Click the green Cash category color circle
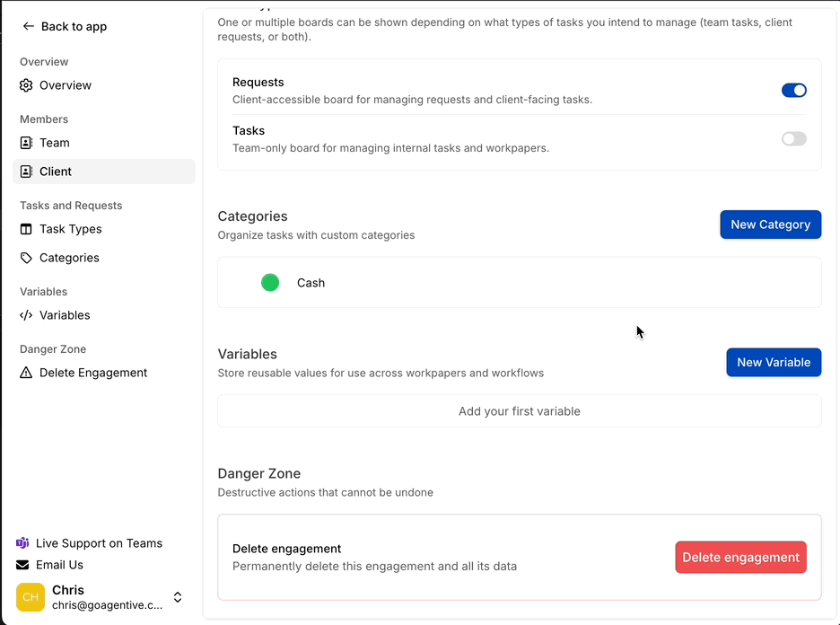The image size is (840, 625). [270, 282]
